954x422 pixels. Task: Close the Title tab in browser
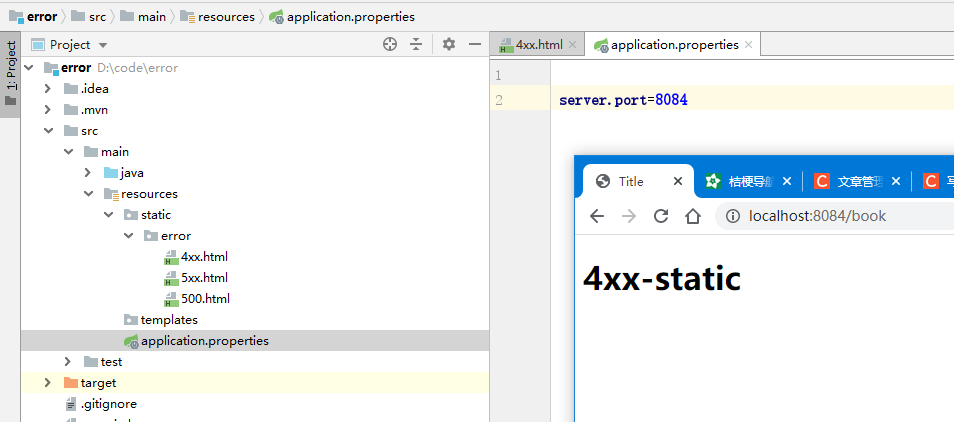coord(678,181)
